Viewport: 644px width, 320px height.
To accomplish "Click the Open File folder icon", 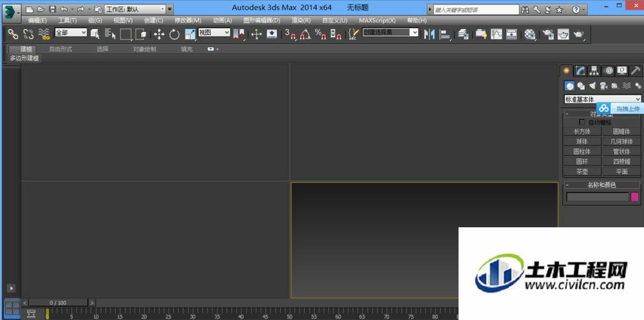I will click(x=41, y=9).
